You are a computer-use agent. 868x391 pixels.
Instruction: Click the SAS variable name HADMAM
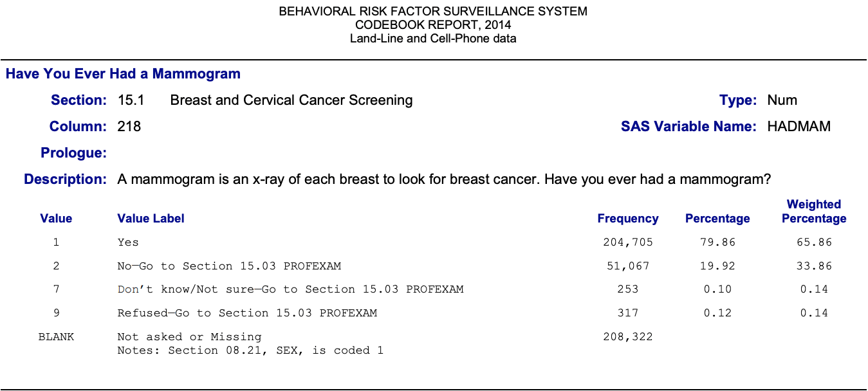[799, 127]
